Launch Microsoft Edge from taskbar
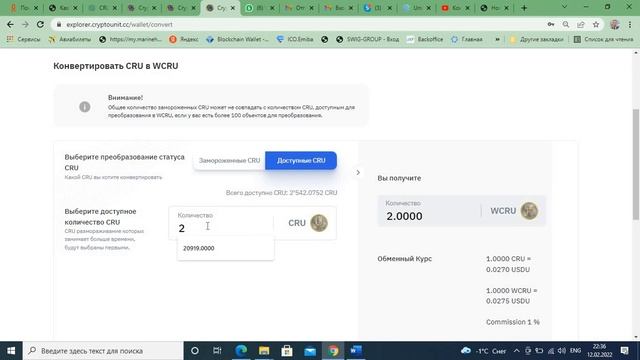Viewport: 640px width, 360px height. pyautogui.click(x=241, y=351)
